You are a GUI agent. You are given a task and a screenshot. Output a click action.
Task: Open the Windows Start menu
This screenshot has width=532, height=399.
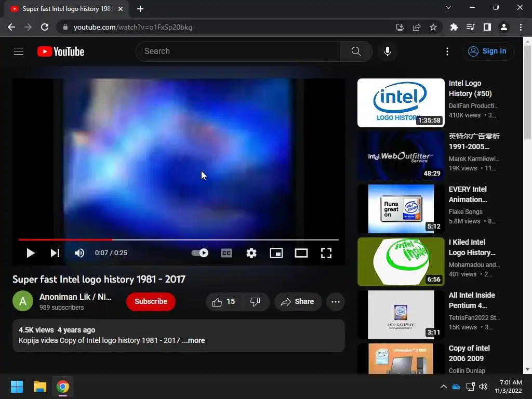(17, 387)
